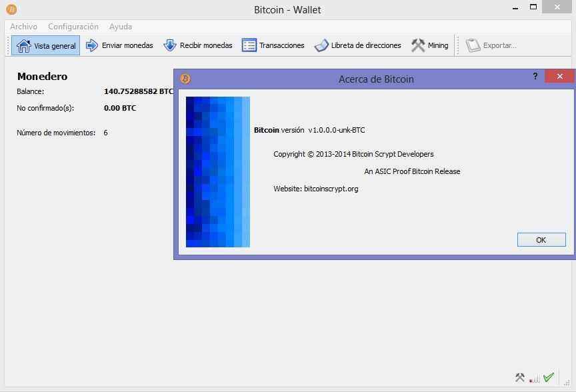Click the network connections signal icon

pos(535,378)
